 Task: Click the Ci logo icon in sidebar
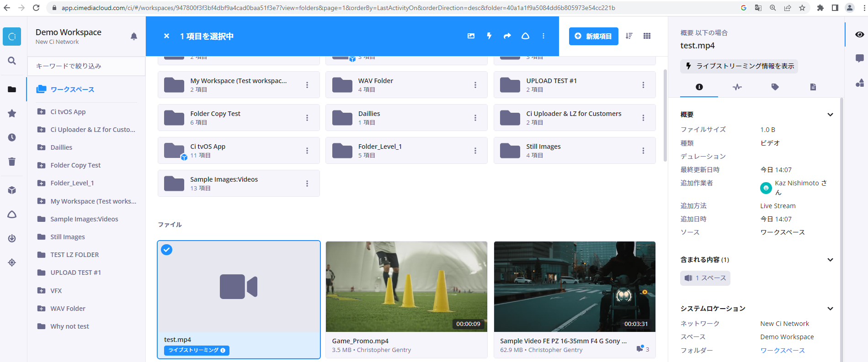(12, 37)
